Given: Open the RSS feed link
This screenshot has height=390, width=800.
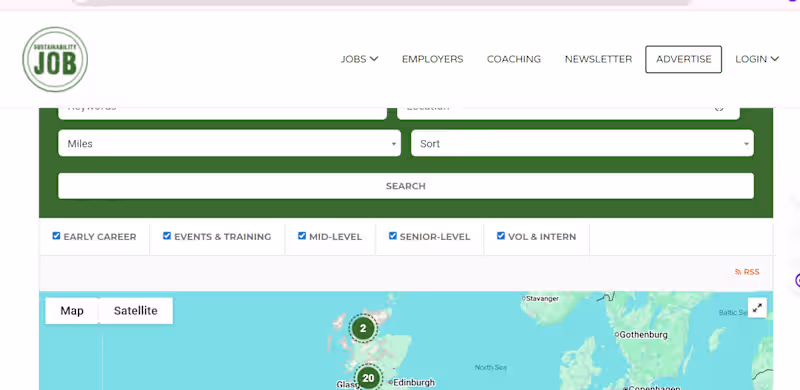Looking at the screenshot, I should coord(747,272).
